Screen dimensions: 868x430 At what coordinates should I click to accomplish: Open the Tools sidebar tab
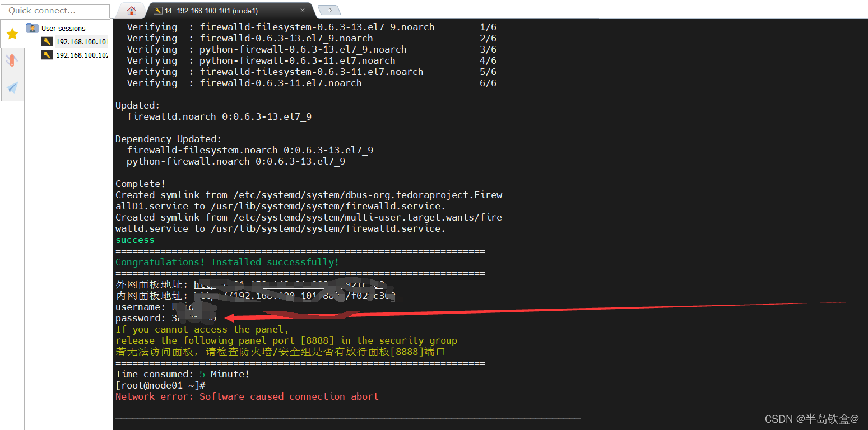pyautogui.click(x=12, y=61)
